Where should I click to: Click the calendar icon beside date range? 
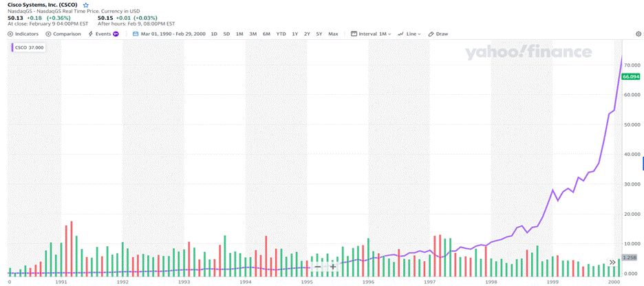click(x=136, y=34)
